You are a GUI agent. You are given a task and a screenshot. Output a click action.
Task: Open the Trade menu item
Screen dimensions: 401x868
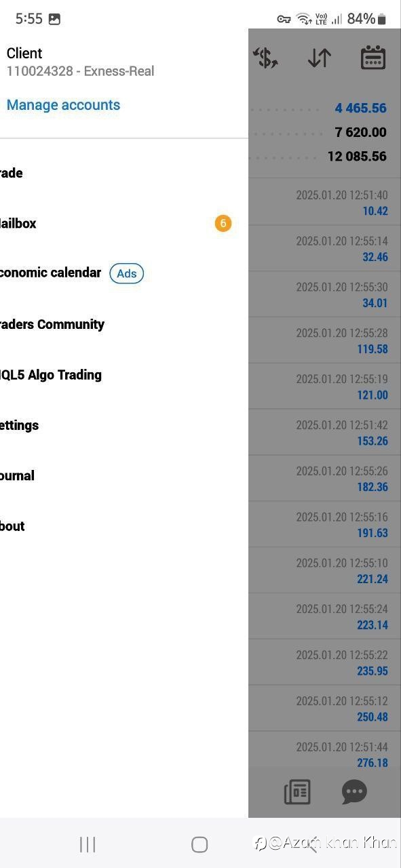(124, 173)
